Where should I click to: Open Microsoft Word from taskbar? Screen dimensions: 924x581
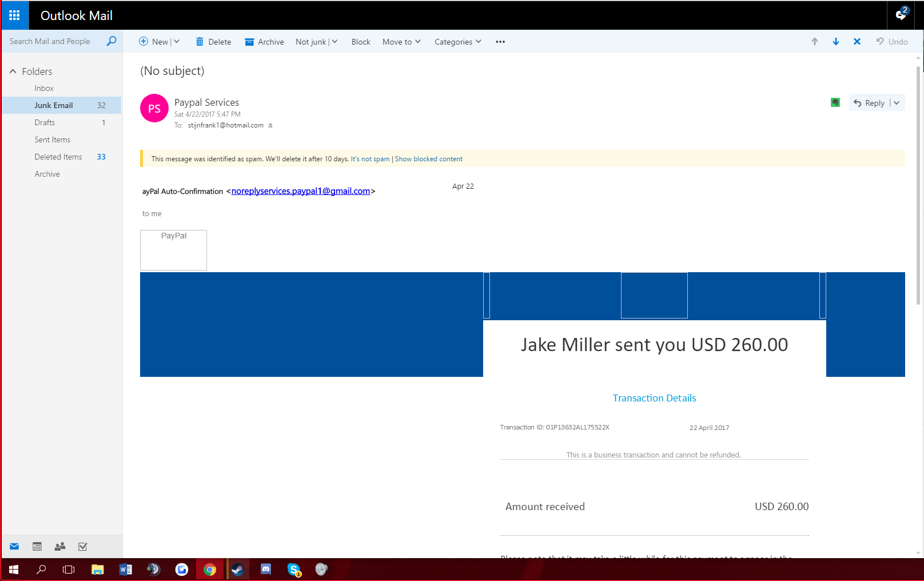click(x=126, y=570)
